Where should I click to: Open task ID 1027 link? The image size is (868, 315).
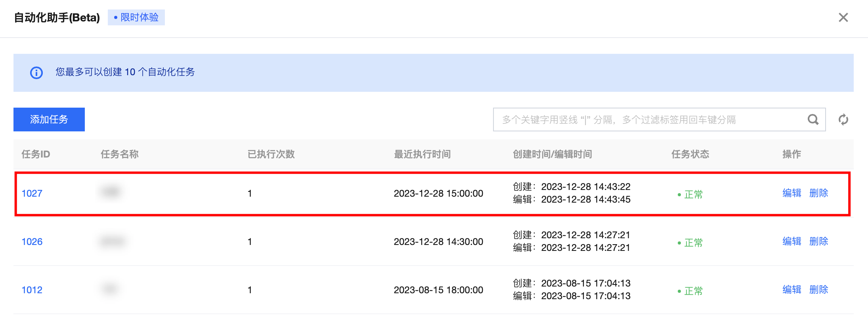click(32, 194)
